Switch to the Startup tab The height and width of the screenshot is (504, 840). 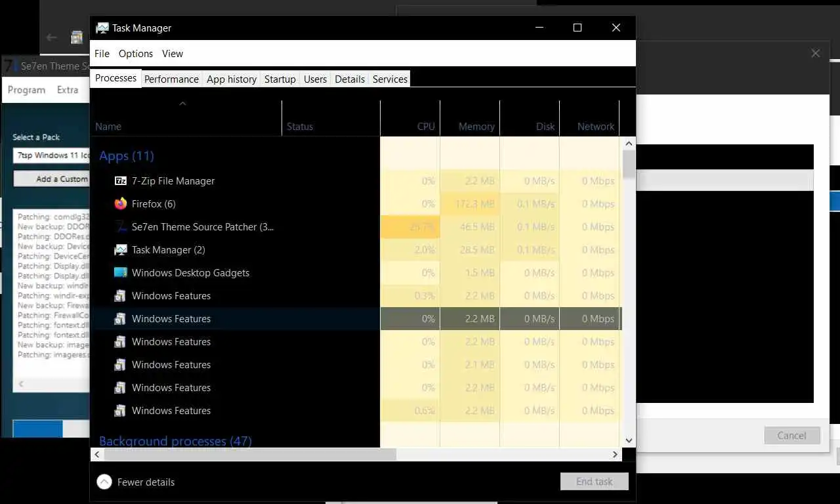coord(280,79)
